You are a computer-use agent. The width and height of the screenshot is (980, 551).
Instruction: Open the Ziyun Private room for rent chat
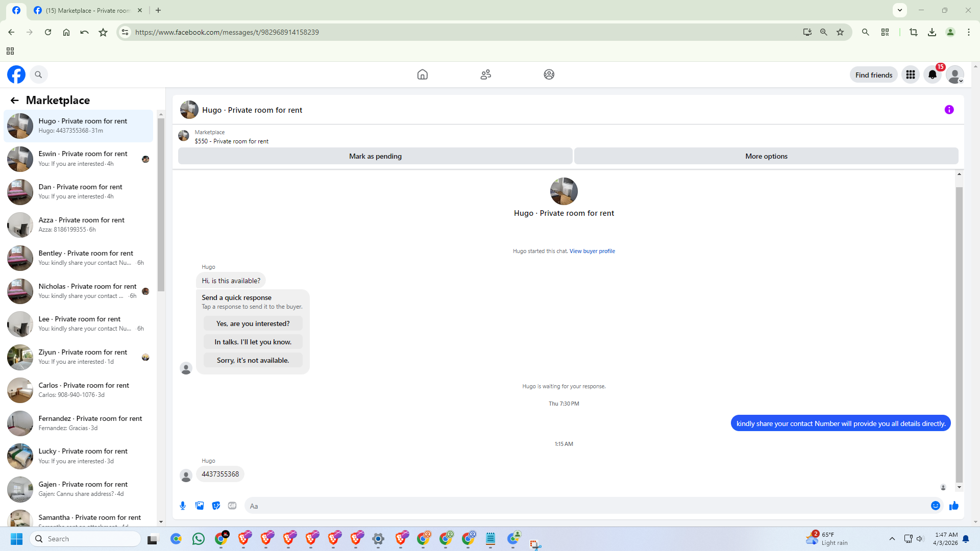(78, 357)
